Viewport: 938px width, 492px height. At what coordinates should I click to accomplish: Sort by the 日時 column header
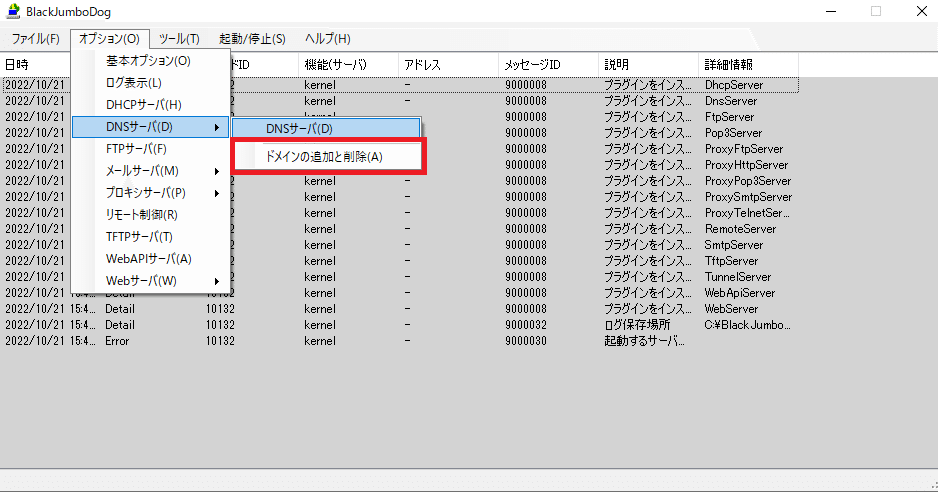[36, 65]
